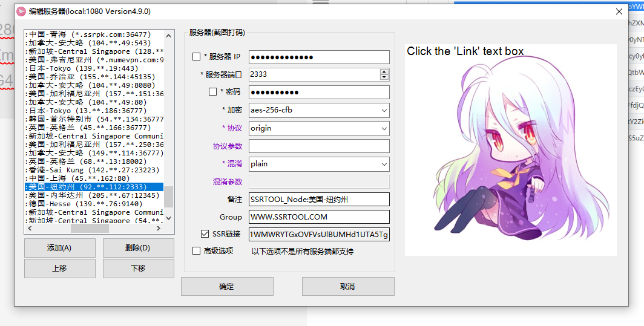This screenshot has height=326, width=644.
Task: Select server 新加坡-Central Singapore (128.**
Action: pos(94,51)
